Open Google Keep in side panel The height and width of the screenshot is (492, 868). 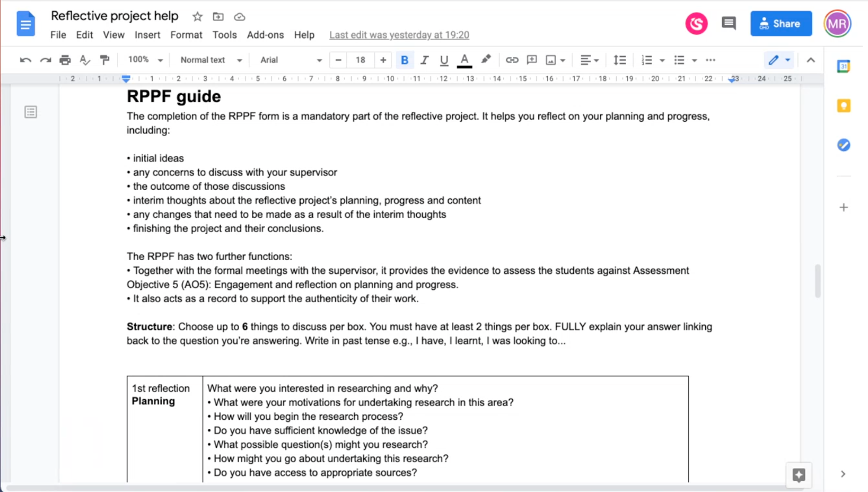(x=843, y=106)
